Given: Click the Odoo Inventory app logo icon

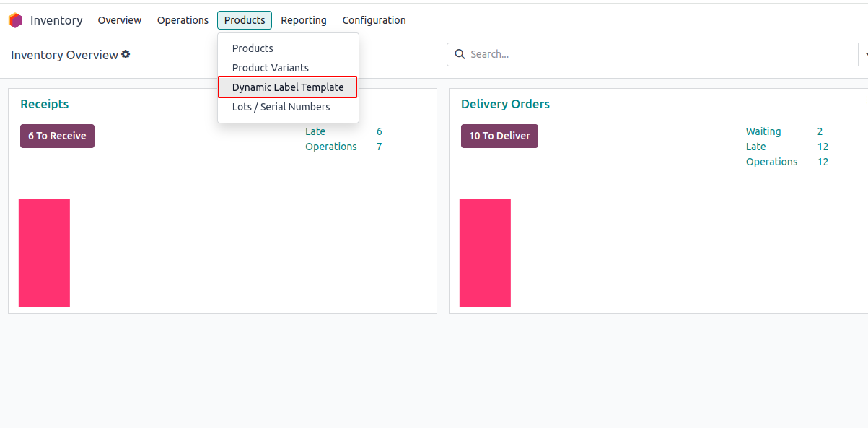Looking at the screenshot, I should pyautogui.click(x=15, y=20).
